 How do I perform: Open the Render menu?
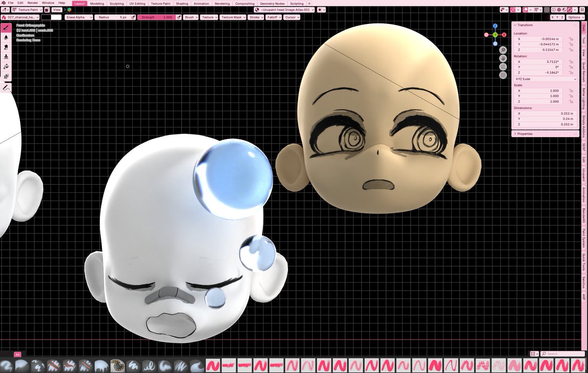coord(32,3)
